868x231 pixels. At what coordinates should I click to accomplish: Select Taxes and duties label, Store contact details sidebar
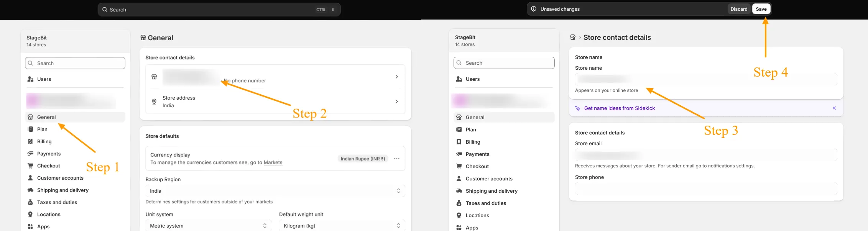point(486,203)
